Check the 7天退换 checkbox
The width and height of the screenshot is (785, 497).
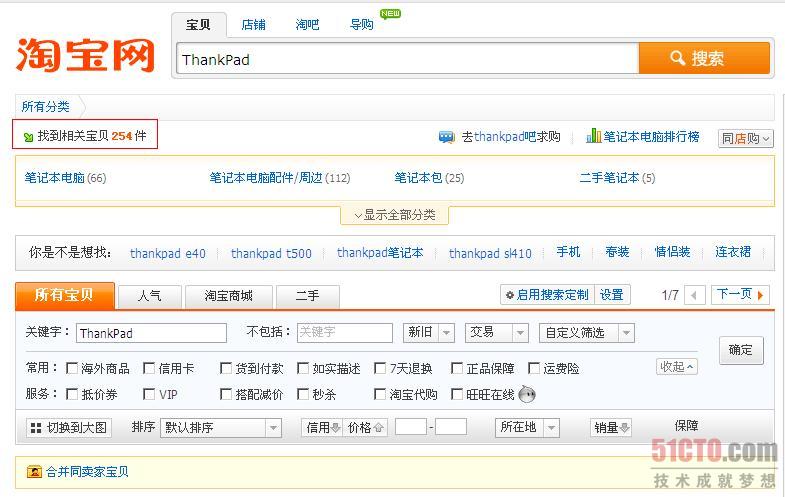380,369
